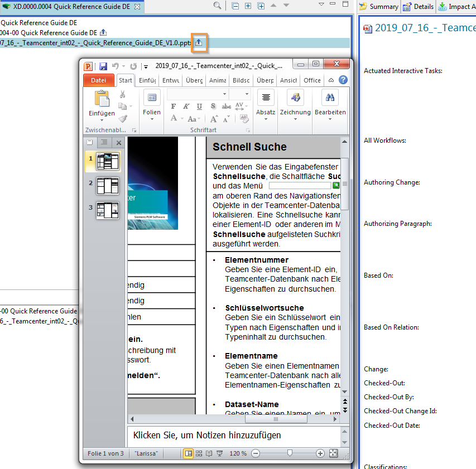
Task: Open the Datei tab
Action: [x=99, y=80]
